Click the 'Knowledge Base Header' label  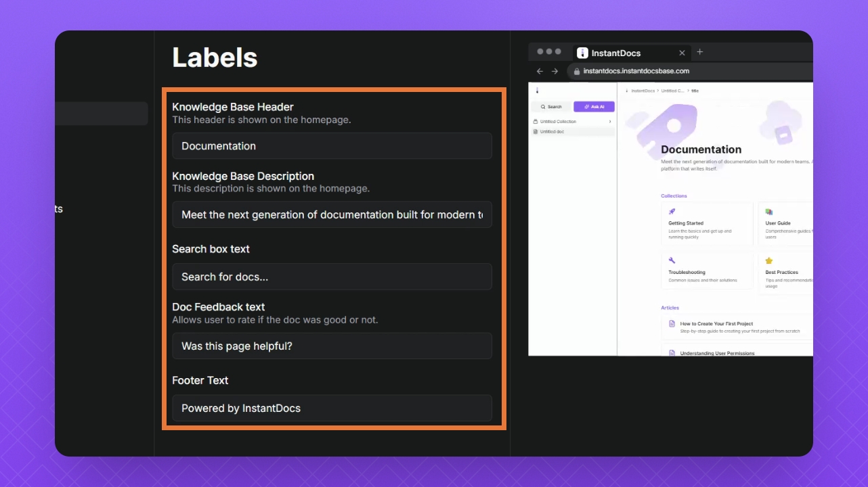tap(233, 107)
